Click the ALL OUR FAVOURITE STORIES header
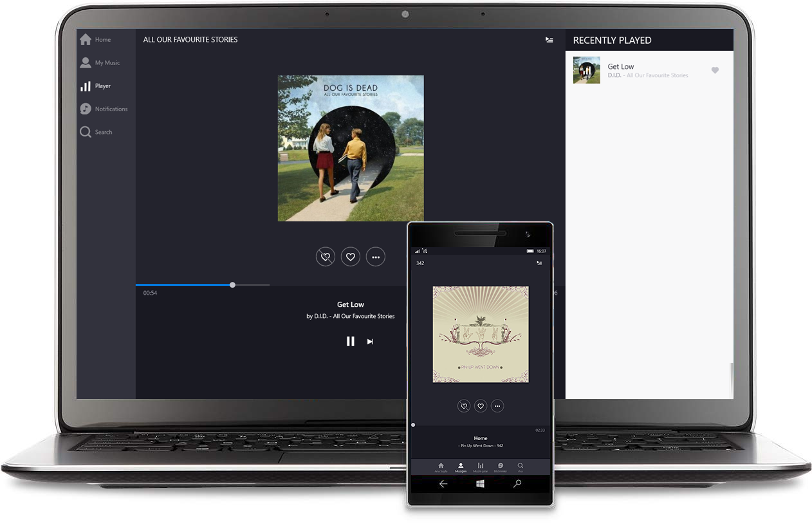Image resolution: width=812 pixels, height=529 pixels. pos(190,39)
